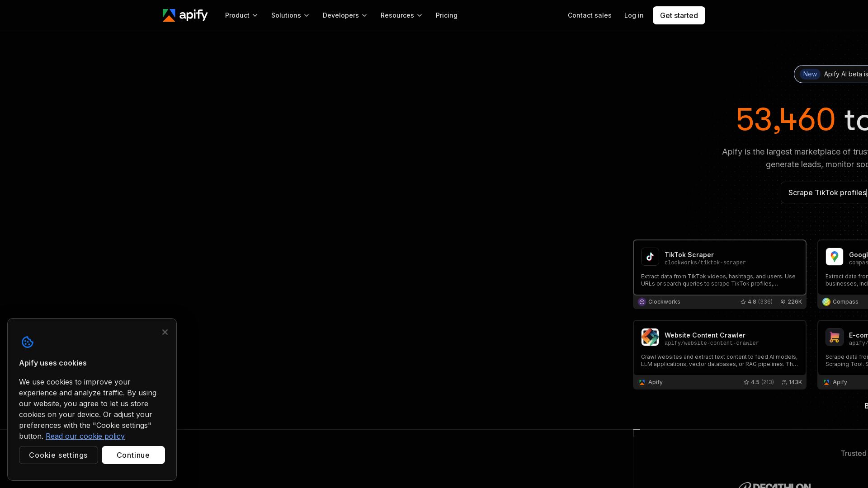This screenshot has width=868, height=488.
Task: Click the E-commerce shopping cart icon
Action: tap(835, 337)
